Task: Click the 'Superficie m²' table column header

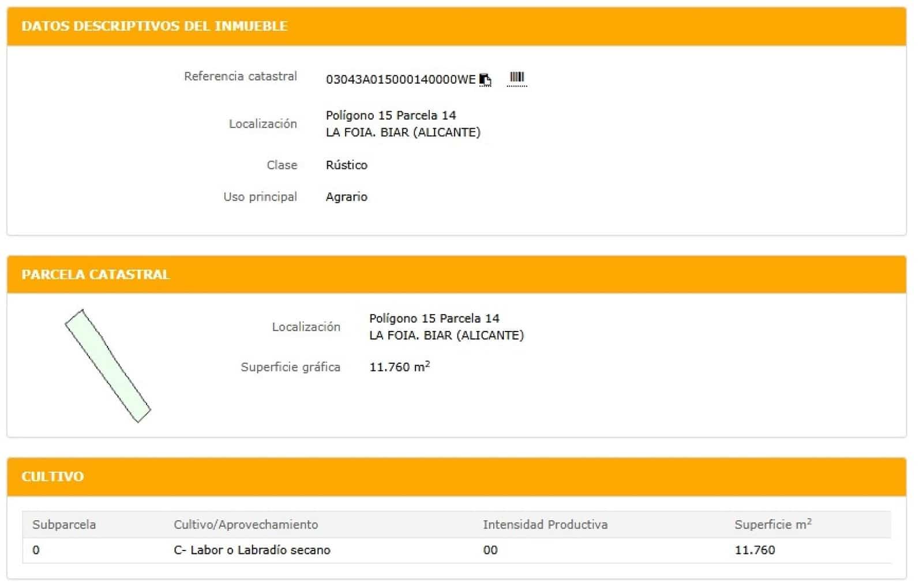Action: 772,525
